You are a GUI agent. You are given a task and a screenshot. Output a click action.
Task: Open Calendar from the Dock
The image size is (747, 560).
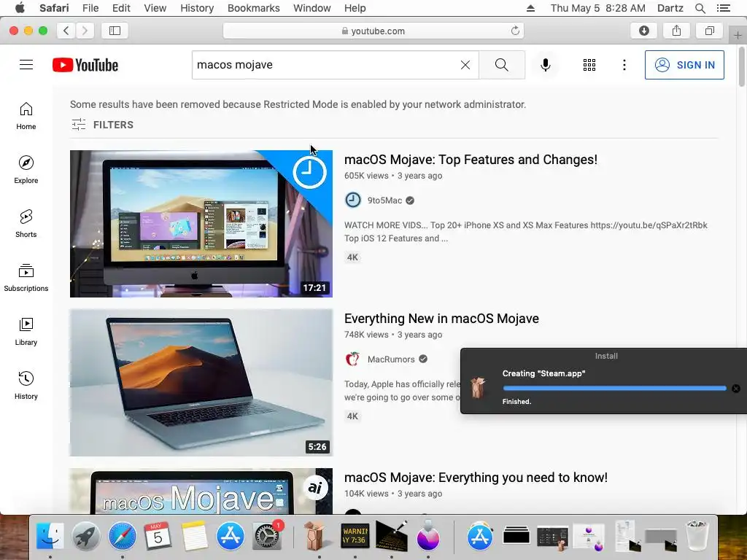[158, 536]
